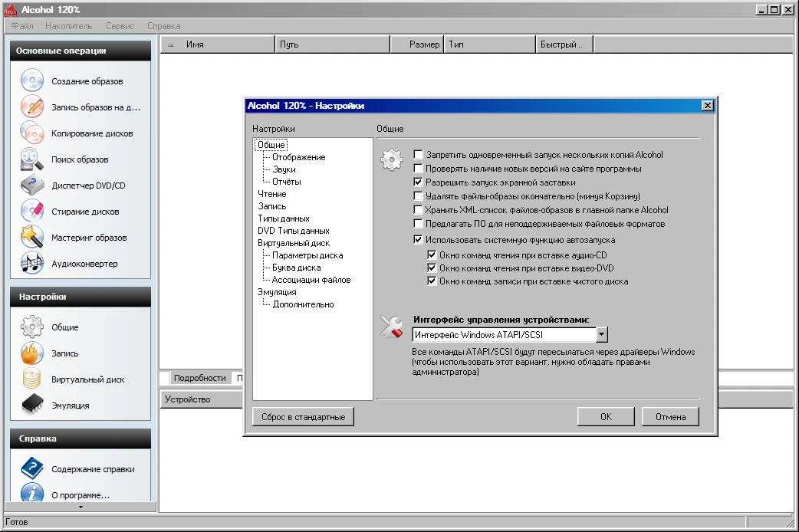The height and width of the screenshot is (532, 799).
Task: Select DVD Типы данных tree item
Action: (294, 230)
